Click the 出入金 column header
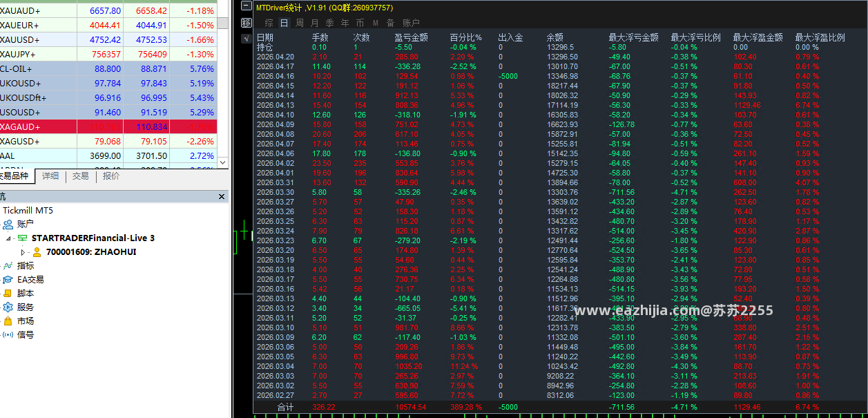The width and height of the screenshot is (868, 418). coord(511,37)
